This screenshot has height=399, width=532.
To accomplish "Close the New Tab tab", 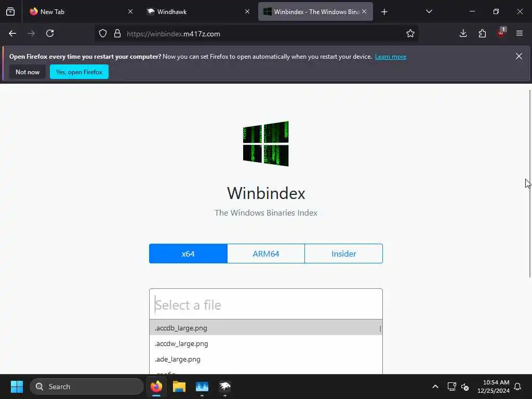I will 130,12.
